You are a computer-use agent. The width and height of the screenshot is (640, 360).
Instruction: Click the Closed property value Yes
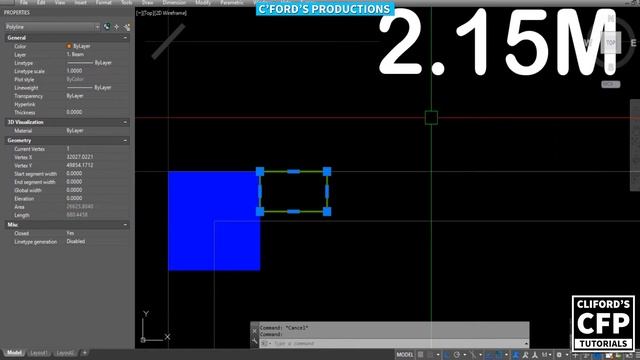(x=70, y=233)
